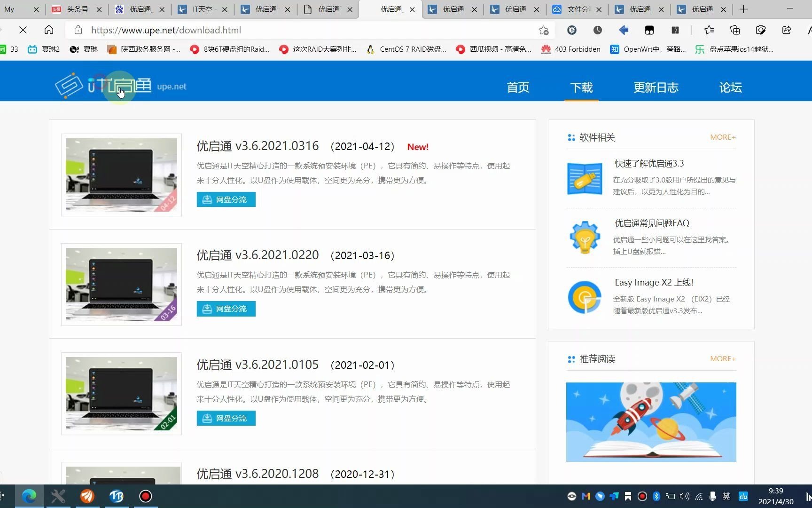Open the 8块6T硬盘组的Raid bookmark
Image resolution: width=812 pixels, height=508 pixels.
pyautogui.click(x=230, y=49)
